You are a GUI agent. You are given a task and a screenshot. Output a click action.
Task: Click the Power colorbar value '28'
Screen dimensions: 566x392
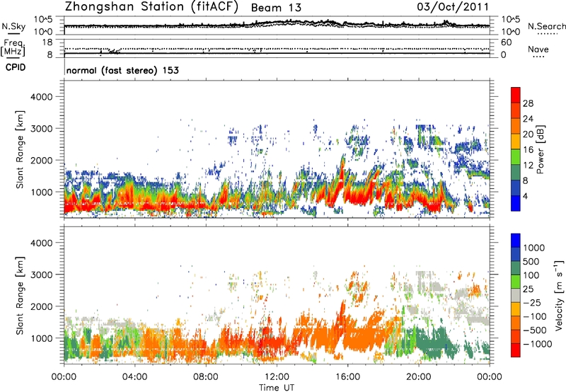click(528, 103)
